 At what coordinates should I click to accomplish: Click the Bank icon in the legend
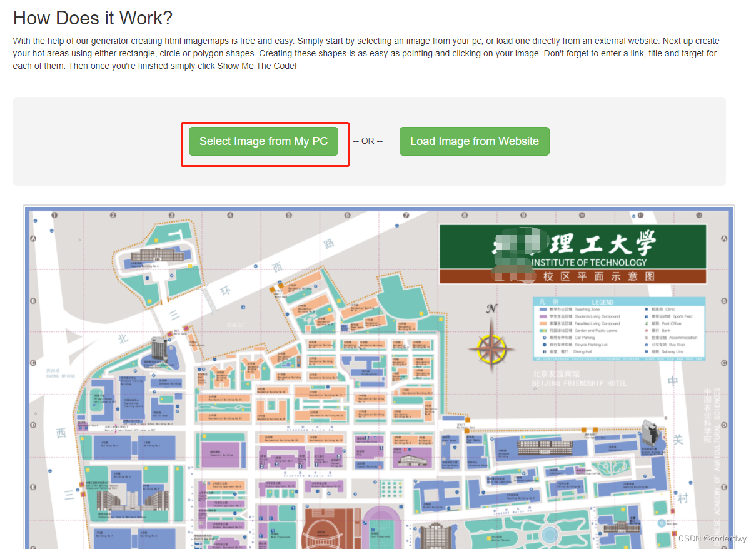(647, 330)
